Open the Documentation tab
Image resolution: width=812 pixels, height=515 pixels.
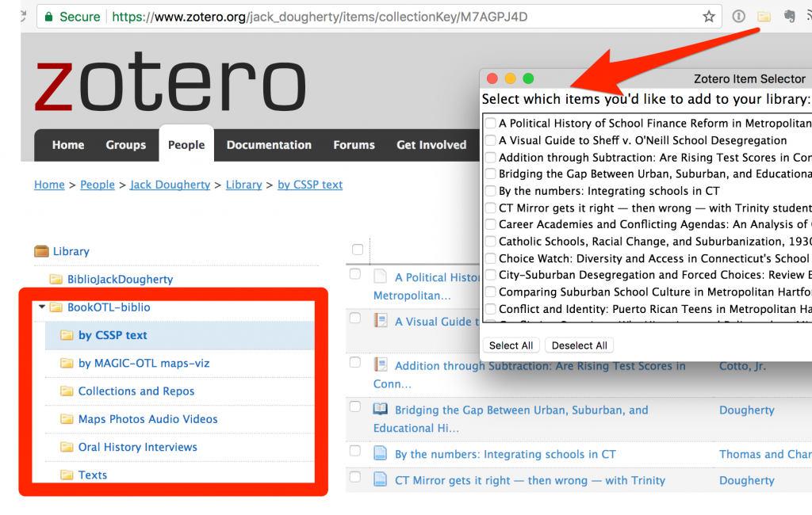[269, 145]
